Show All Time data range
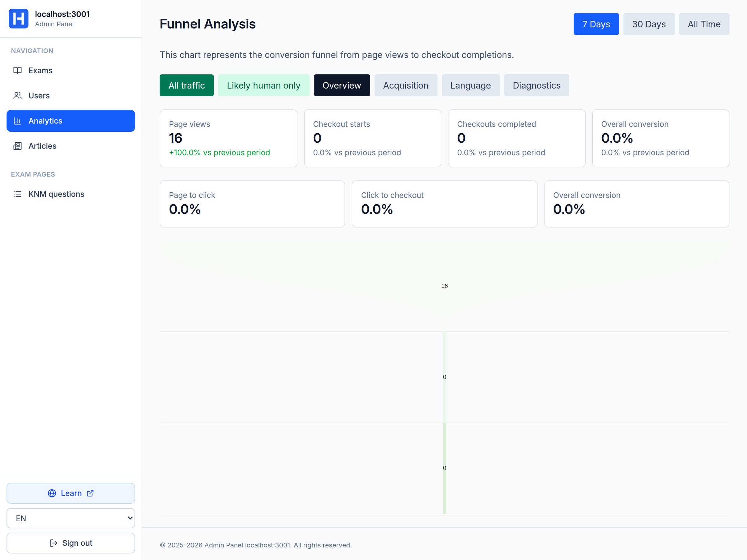 tap(704, 24)
